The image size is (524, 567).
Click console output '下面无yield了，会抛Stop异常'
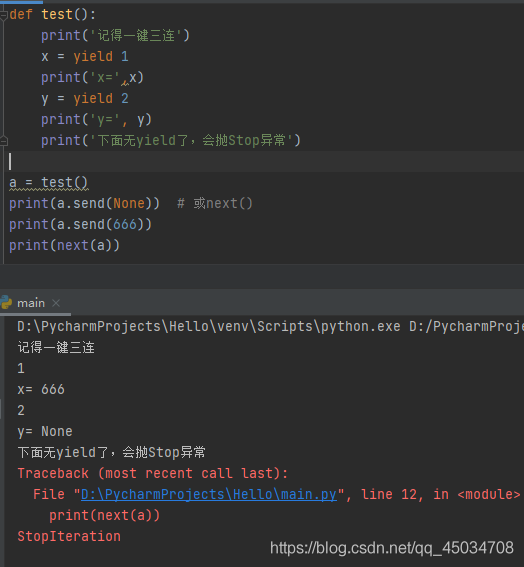click(111, 452)
